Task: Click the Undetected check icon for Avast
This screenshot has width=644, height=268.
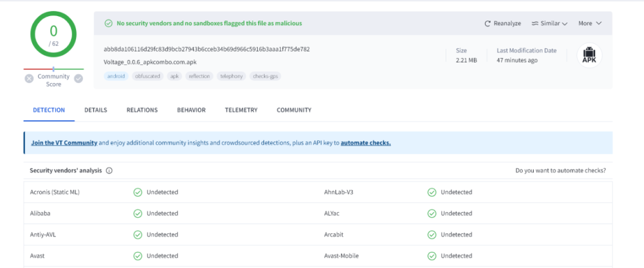Action: (138, 256)
